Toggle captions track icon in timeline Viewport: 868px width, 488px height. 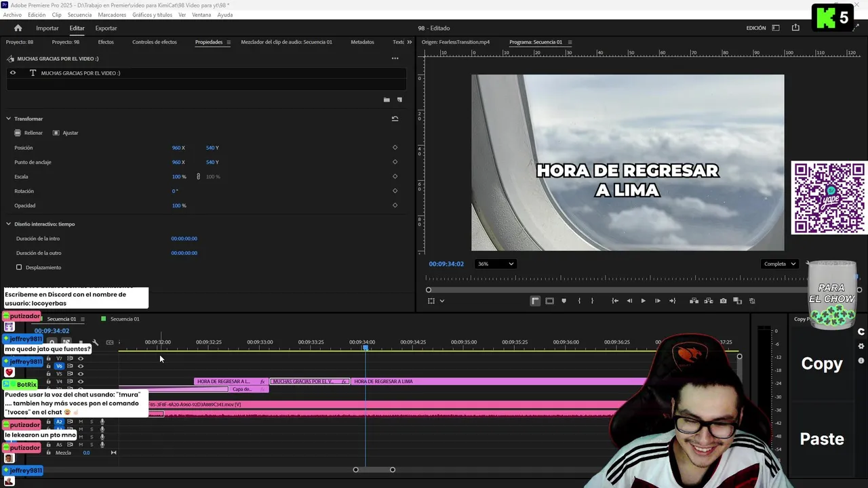point(110,342)
